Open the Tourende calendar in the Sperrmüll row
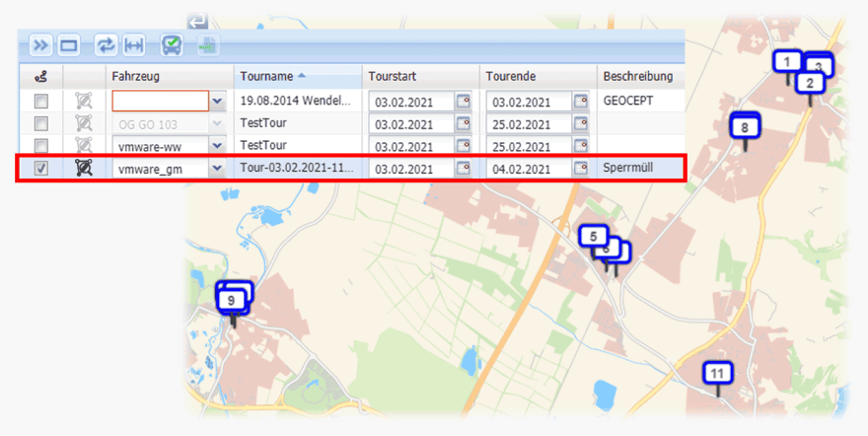 pyautogui.click(x=581, y=169)
